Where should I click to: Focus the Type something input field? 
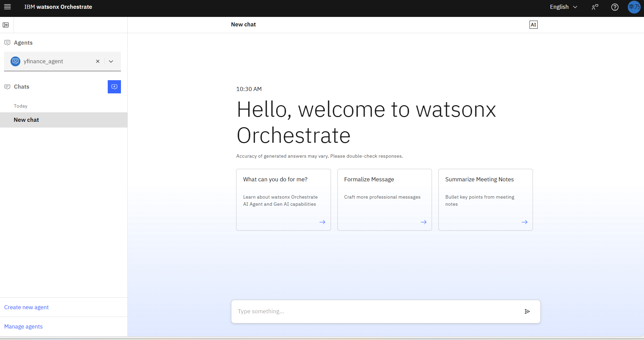point(376,311)
